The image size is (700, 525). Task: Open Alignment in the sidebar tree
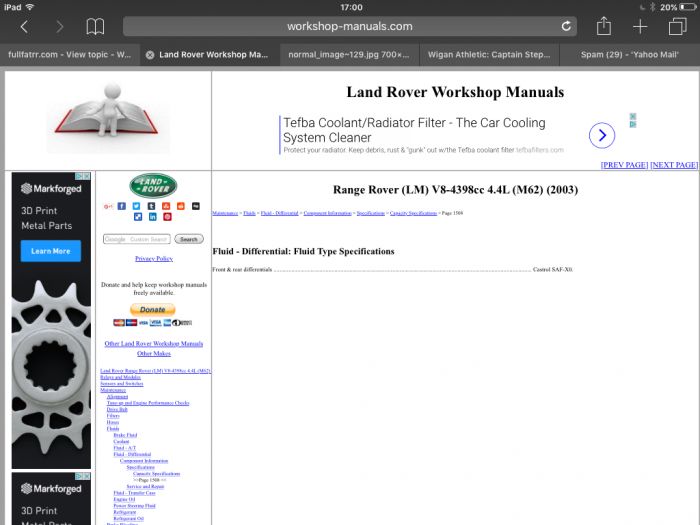tap(117, 396)
